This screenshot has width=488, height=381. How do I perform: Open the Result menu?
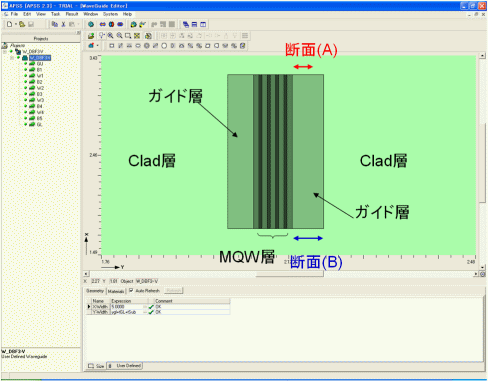[x=72, y=14]
